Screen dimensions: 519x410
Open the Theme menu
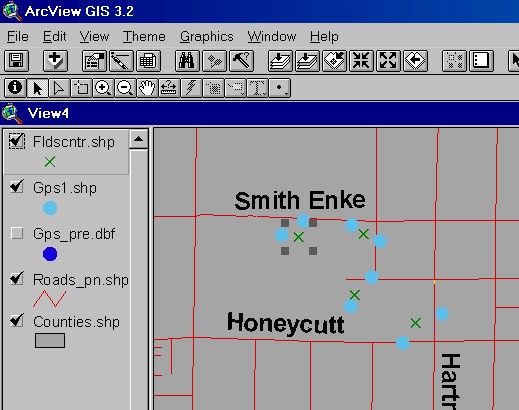click(144, 36)
